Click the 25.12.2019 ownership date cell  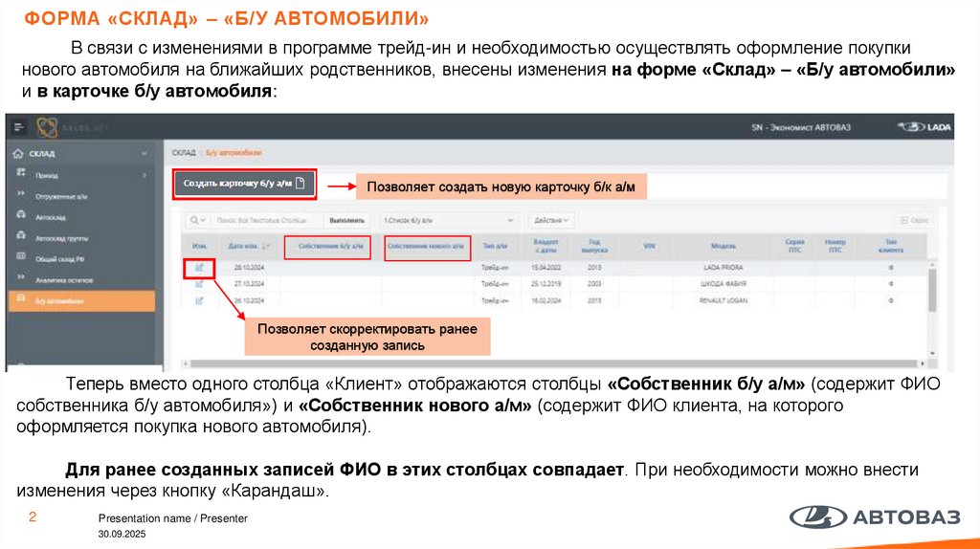click(546, 284)
